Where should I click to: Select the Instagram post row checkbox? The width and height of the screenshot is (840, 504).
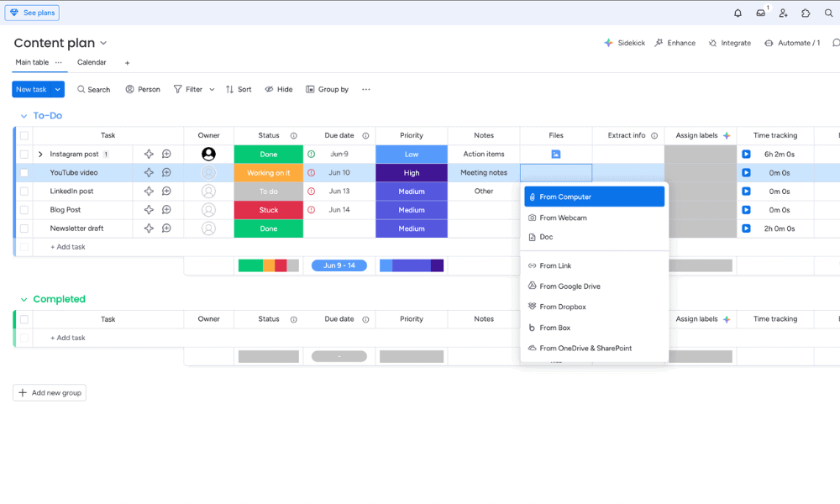[x=24, y=155]
